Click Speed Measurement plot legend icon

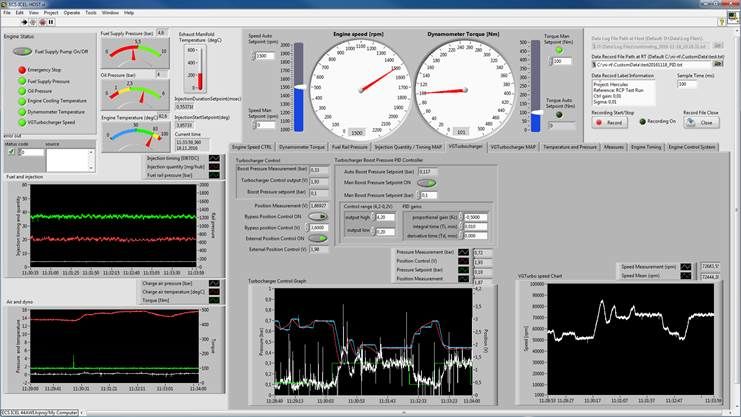click(x=688, y=268)
